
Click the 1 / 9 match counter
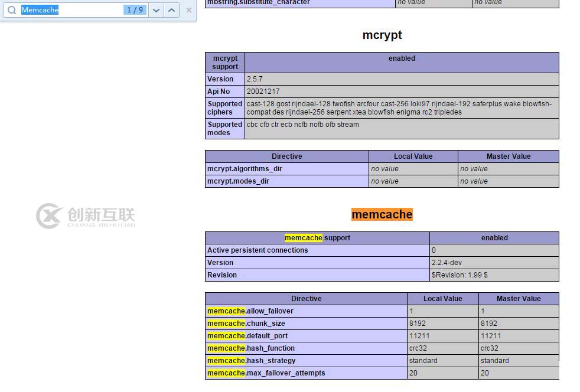135,10
